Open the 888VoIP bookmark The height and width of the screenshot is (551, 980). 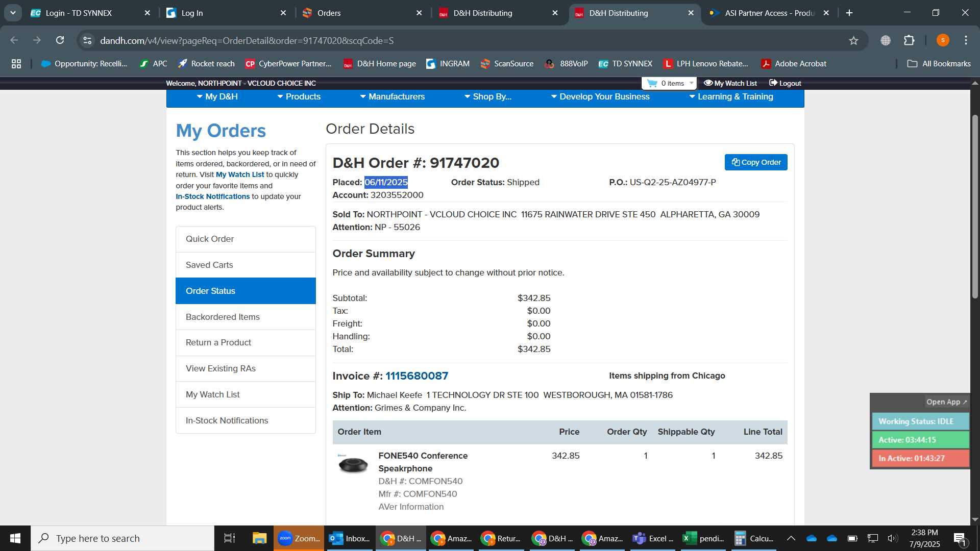pos(566,64)
